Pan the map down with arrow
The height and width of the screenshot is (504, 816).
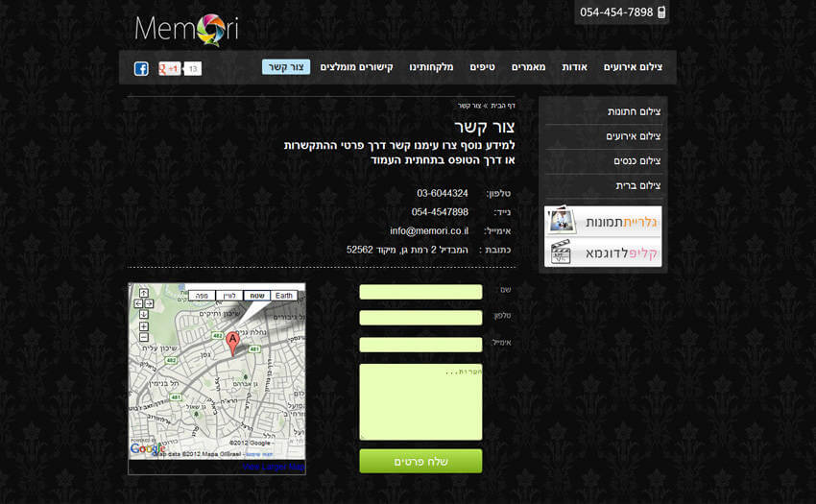[143, 314]
